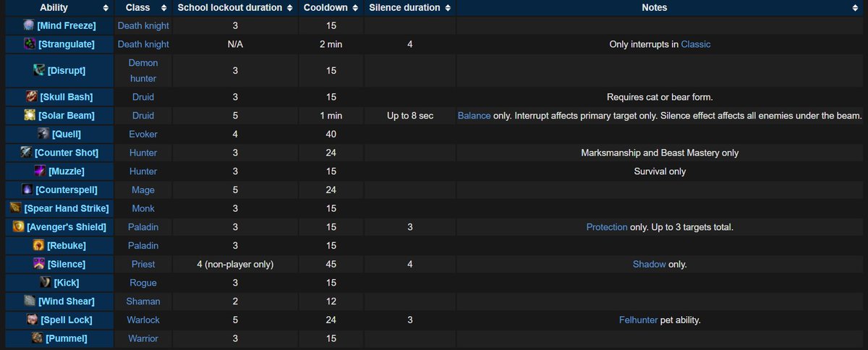868x350 pixels.
Task: Click the Quell ability icon
Action: 43,134
